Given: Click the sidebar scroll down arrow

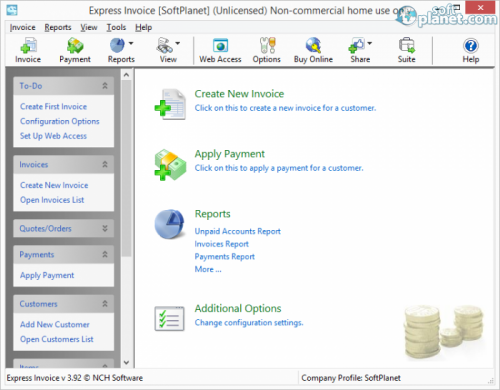Looking at the screenshot, I should [126, 362].
